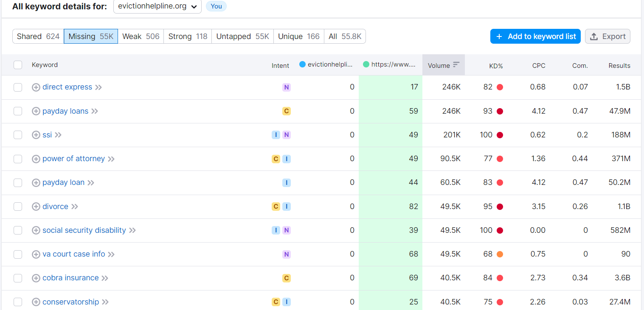Click Add to keyword list button
Viewport: 644px width, 310px height.
[x=535, y=36]
